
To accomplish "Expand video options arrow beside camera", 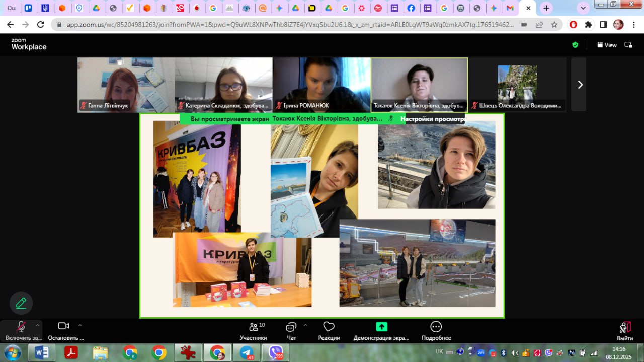I will pos(80,325).
